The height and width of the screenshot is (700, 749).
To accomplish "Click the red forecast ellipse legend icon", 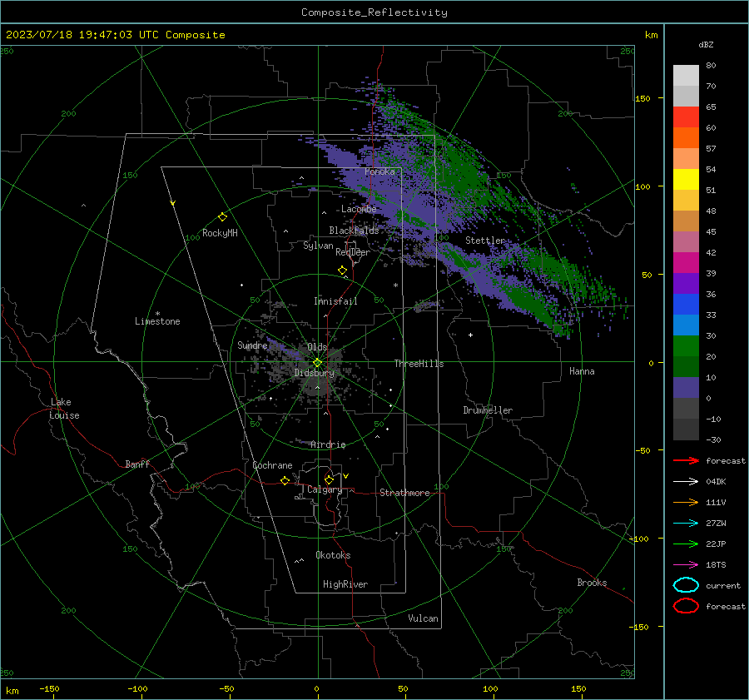I will coord(686,606).
